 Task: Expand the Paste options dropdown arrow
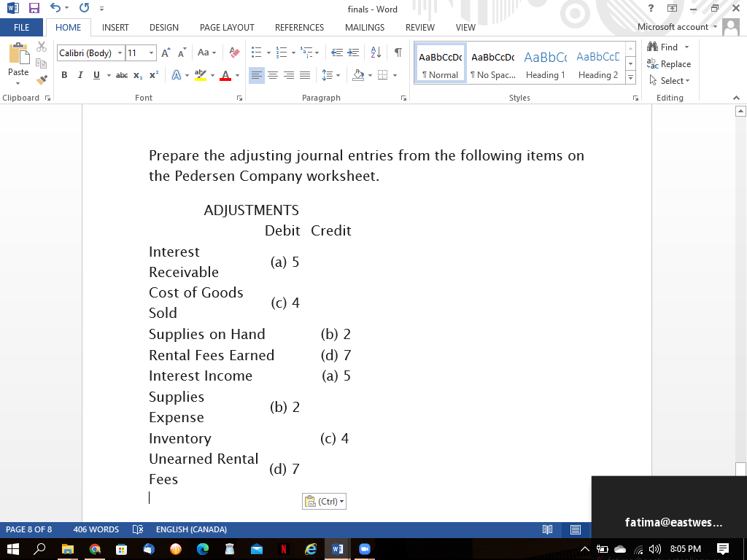[x=18, y=82]
